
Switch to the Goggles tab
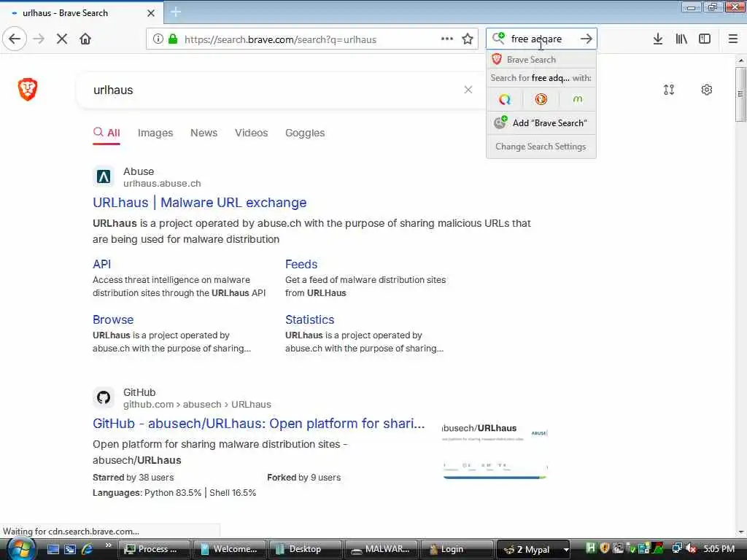coord(305,133)
